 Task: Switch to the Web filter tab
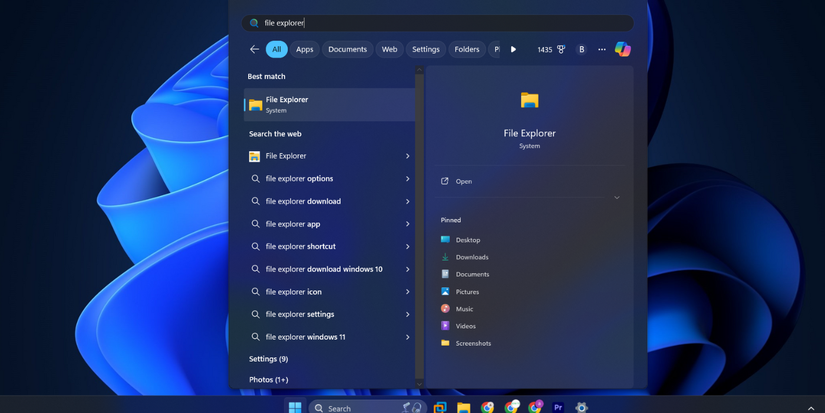[389, 49]
